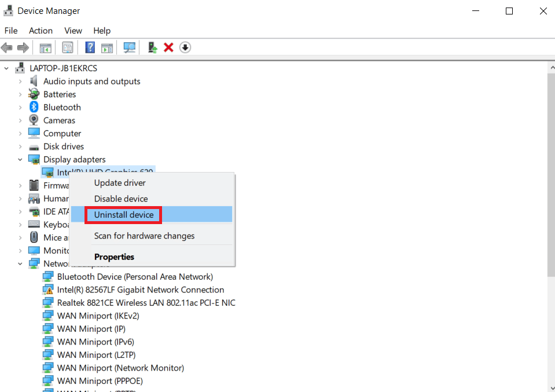The height and width of the screenshot is (392, 555).
Task: Click Scan for hardware changes toolbar icon
Action: pos(129,47)
